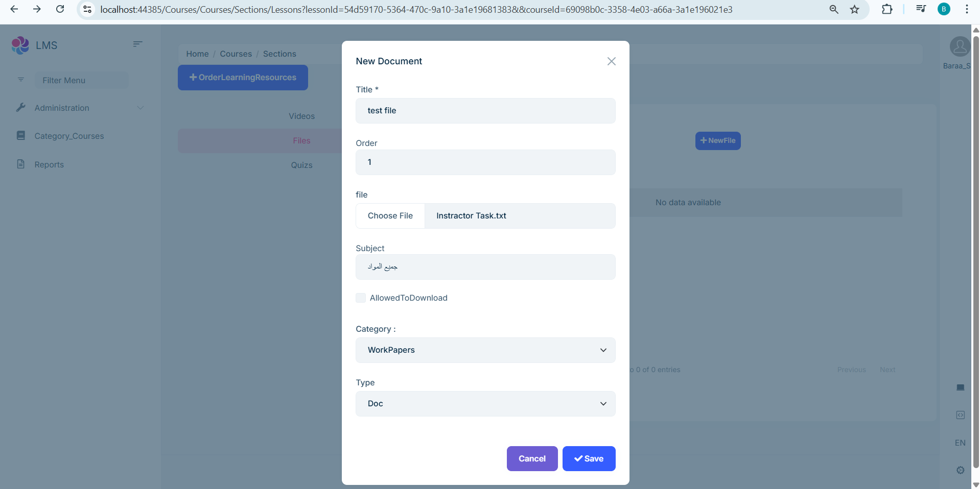
Task: Open the browser extensions puzzle icon
Action: tap(887, 9)
